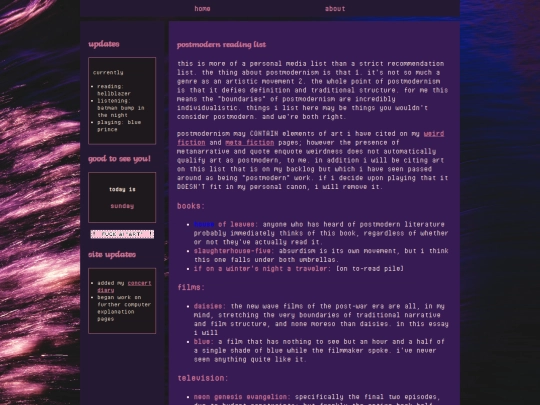Click the 'books:' section heading
Screen dimensions: 540x405
pyautogui.click(x=191, y=206)
